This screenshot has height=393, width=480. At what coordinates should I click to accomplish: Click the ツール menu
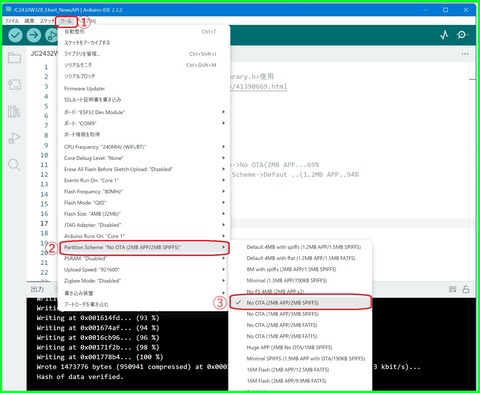tap(66, 21)
